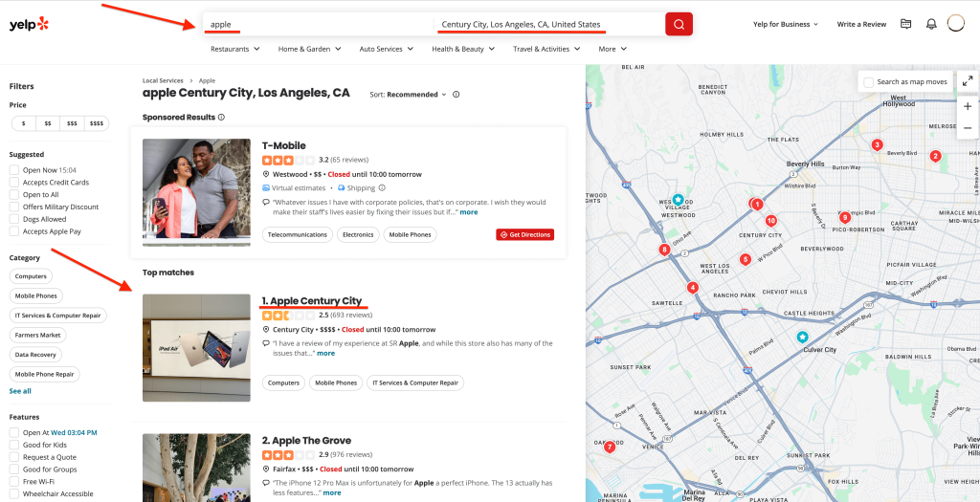980x502 pixels.
Task: Open the user profile avatar
Action: coord(955,24)
